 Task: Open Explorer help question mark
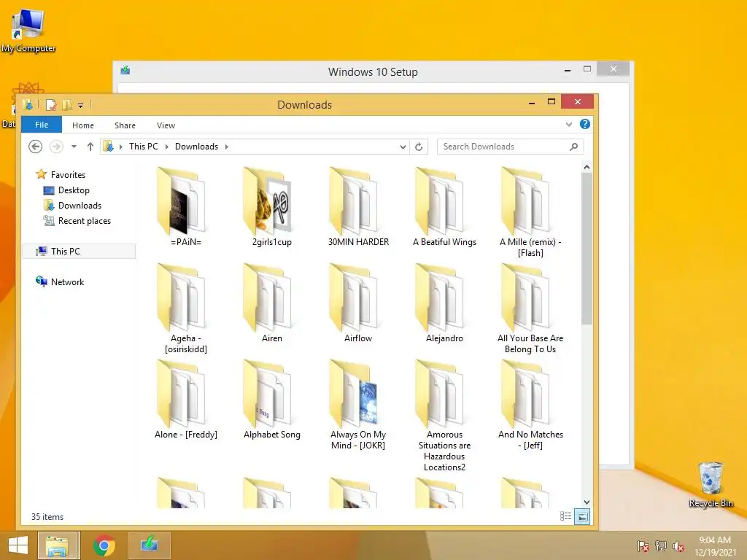tap(585, 124)
